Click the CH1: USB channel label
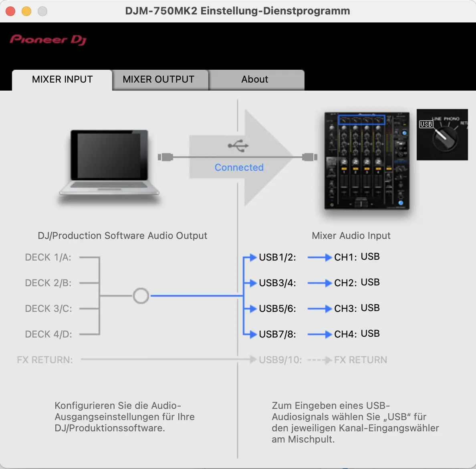 click(357, 257)
